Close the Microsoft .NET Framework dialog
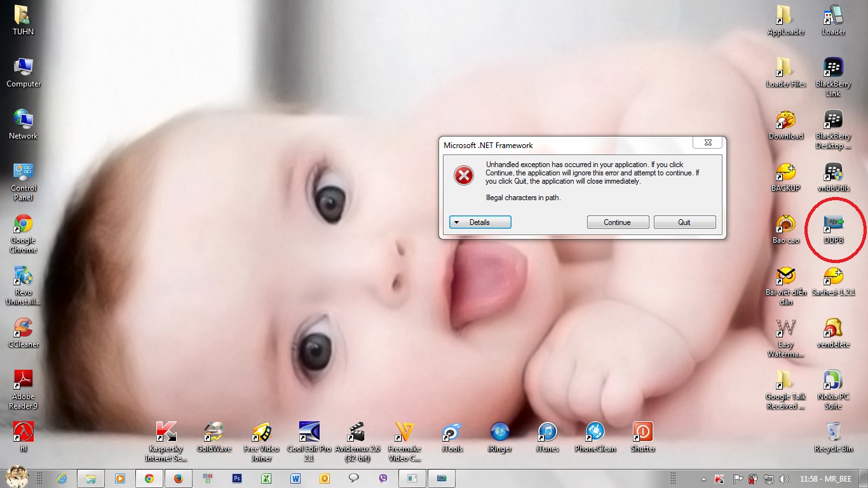This screenshot has width=868, height=488. point(707,143)
